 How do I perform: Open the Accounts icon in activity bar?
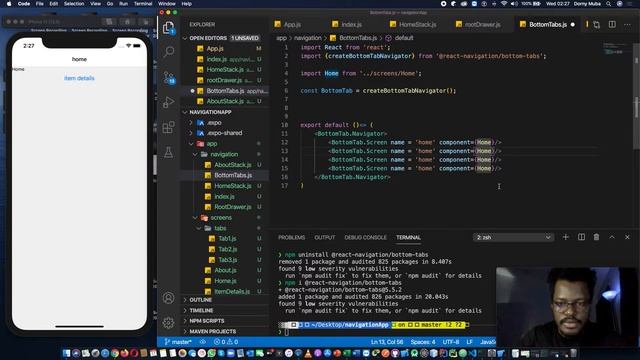tap(169, 298)
